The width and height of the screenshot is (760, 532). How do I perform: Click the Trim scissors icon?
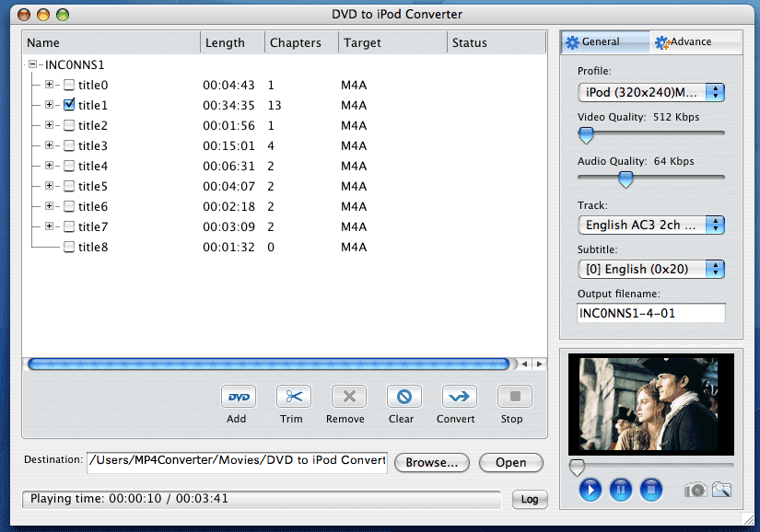pyautogui.click(x=293, y=397)
